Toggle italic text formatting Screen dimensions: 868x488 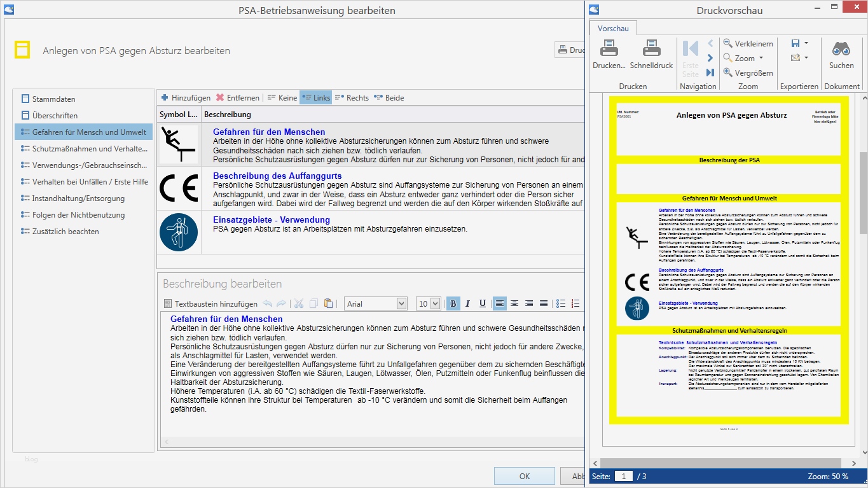468,303
